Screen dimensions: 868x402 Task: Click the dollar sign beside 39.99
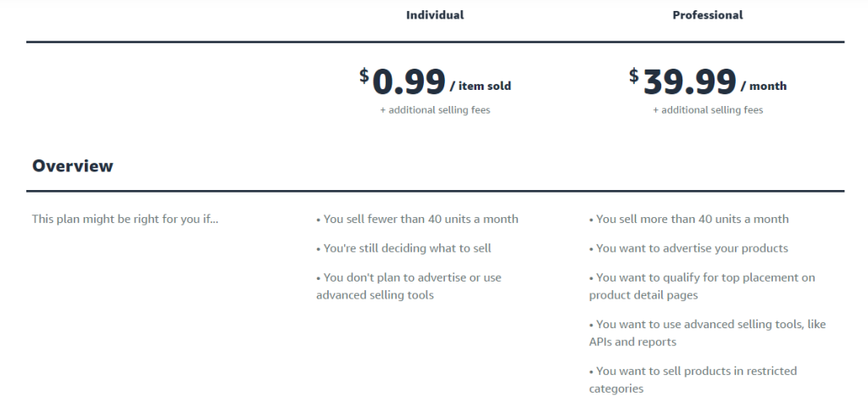coord(634,75)
